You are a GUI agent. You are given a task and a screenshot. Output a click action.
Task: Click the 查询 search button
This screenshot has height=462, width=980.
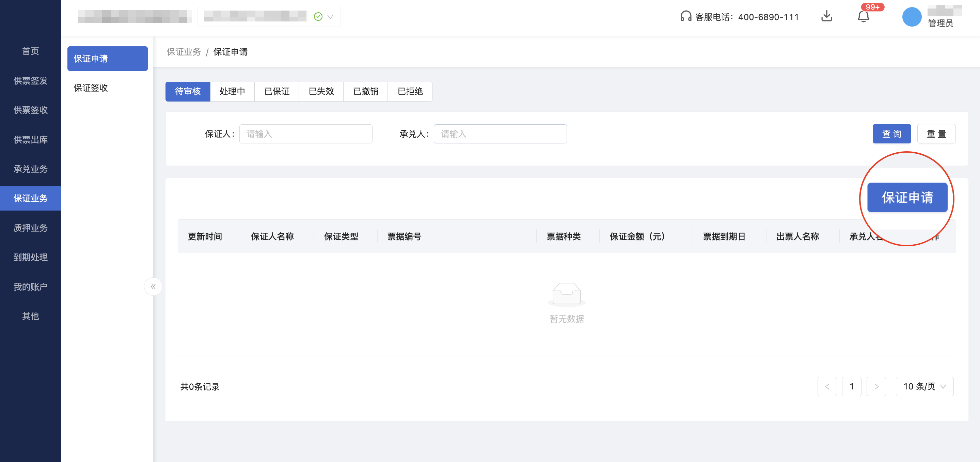point(891,134)
